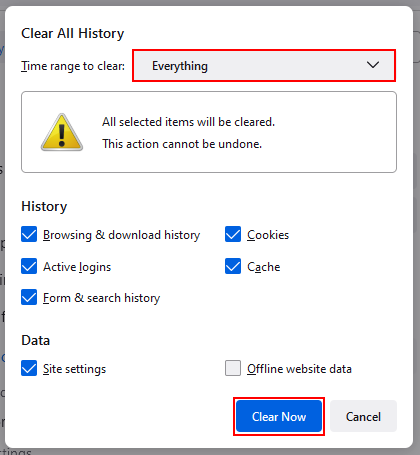Dismiss the dialog with Cancel
The height and width of the screenshot is (455, 420).
coord(363,416)
